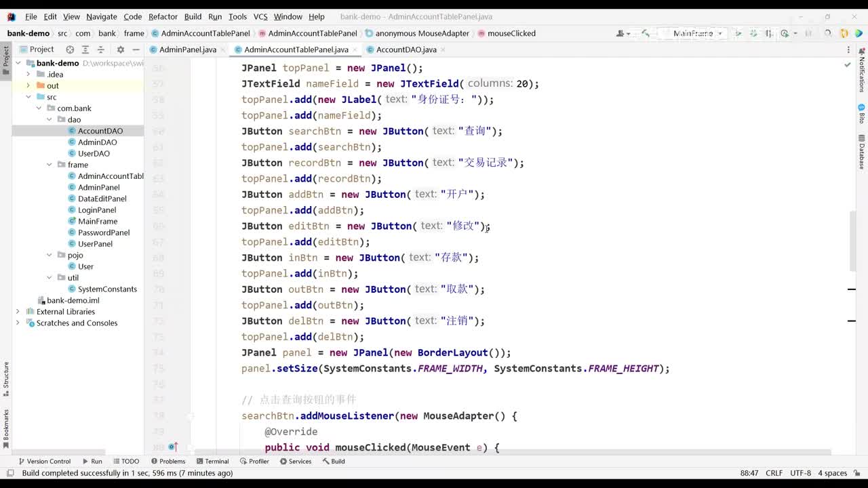868x488 pixels.
Task: Collapse the frame package
Action: pyautogui.click(x=49, y=165)
